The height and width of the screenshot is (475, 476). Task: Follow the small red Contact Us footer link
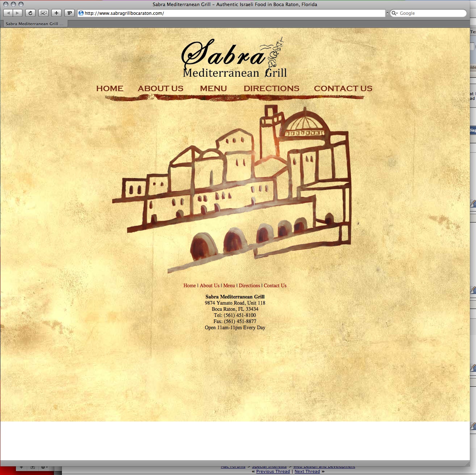point(275,285)
